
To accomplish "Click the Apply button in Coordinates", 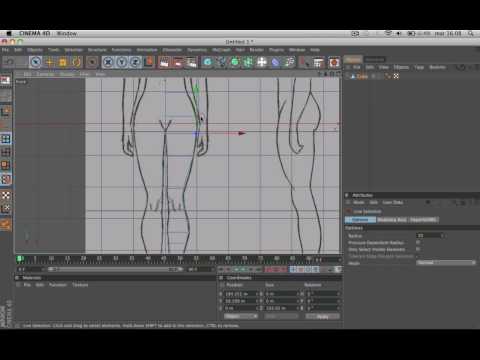I will point(323,316).
